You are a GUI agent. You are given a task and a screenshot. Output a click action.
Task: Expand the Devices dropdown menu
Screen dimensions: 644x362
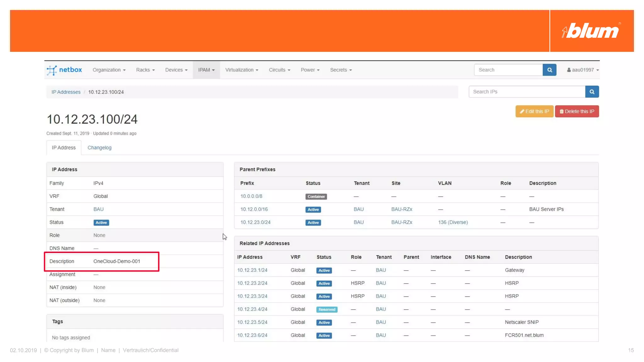tap(176, 70)
